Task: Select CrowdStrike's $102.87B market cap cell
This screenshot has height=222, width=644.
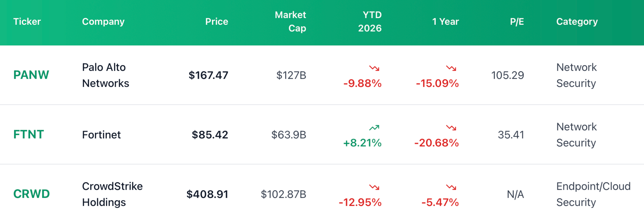Action: point(283,194)
